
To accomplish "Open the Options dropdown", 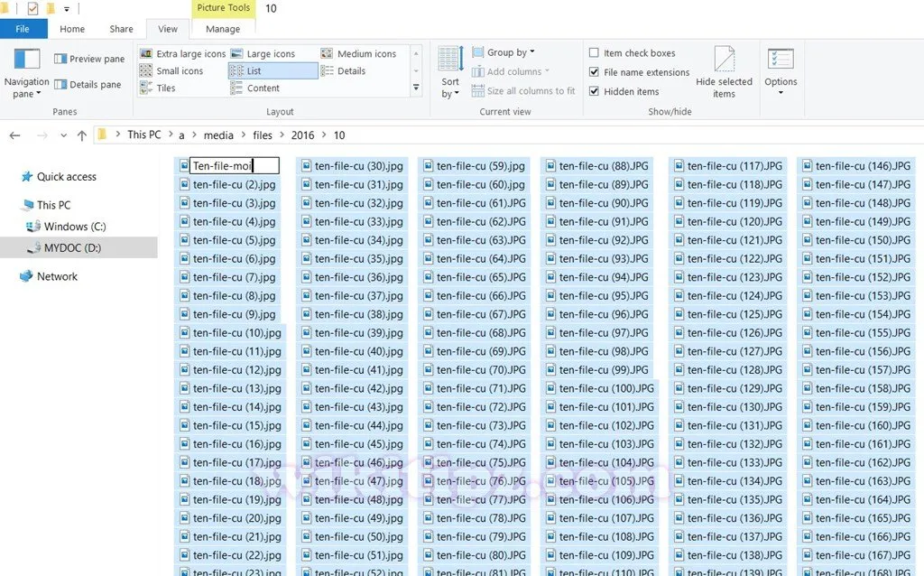I will [781, 72].
